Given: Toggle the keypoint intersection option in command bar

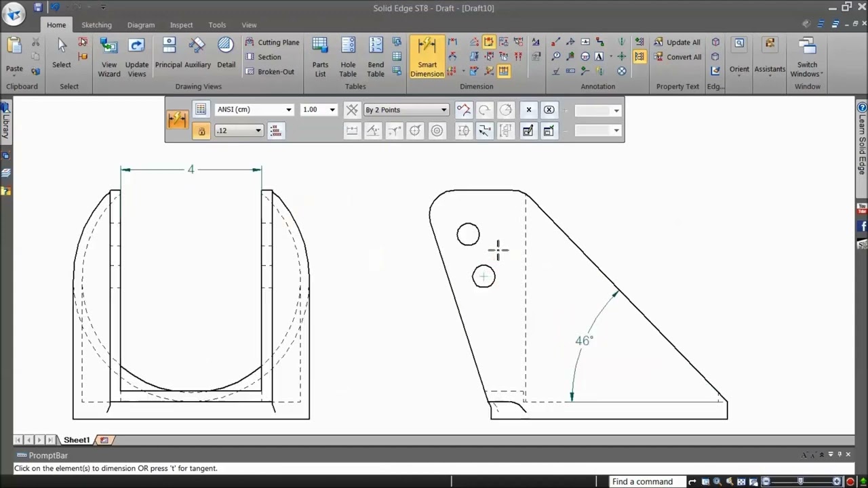Looking at the screenshot, I should [x=484, y=131].
